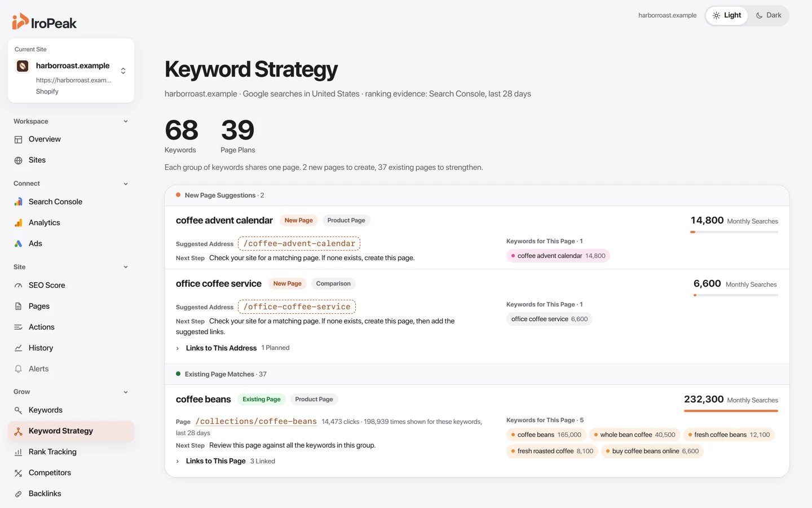
Task: Open the SEO Score gauge icon
Action: coord(18,286)
